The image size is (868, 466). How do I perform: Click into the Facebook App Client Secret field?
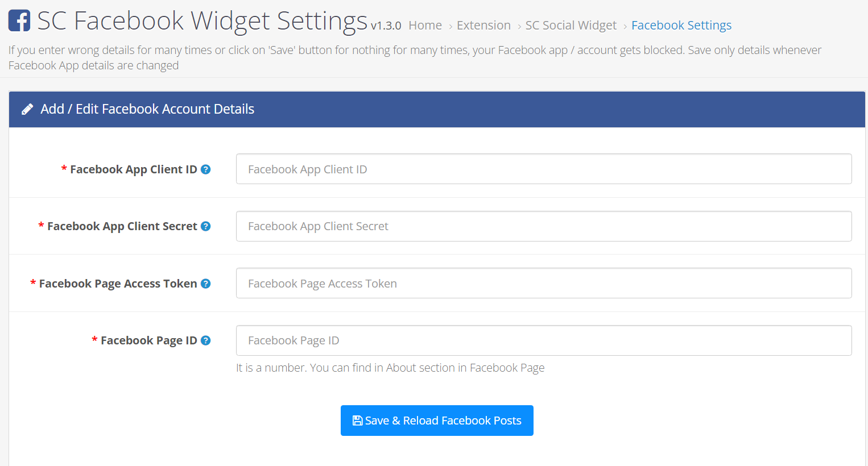[x=543, y=226]
